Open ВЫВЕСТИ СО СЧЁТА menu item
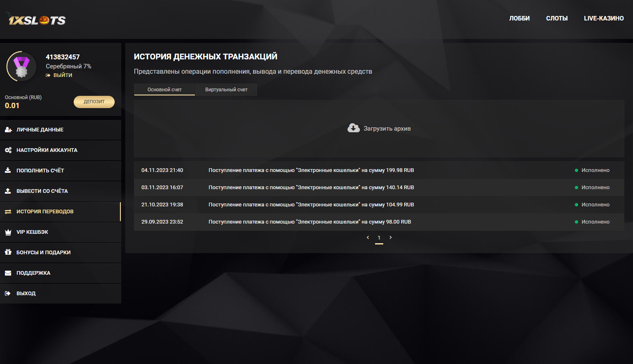Screen dimensions: 633x364 tap(61, 191)
